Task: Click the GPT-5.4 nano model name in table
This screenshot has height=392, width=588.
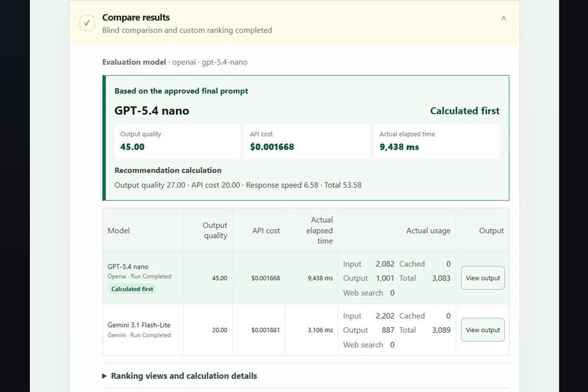Action: [x=128, y=266]
